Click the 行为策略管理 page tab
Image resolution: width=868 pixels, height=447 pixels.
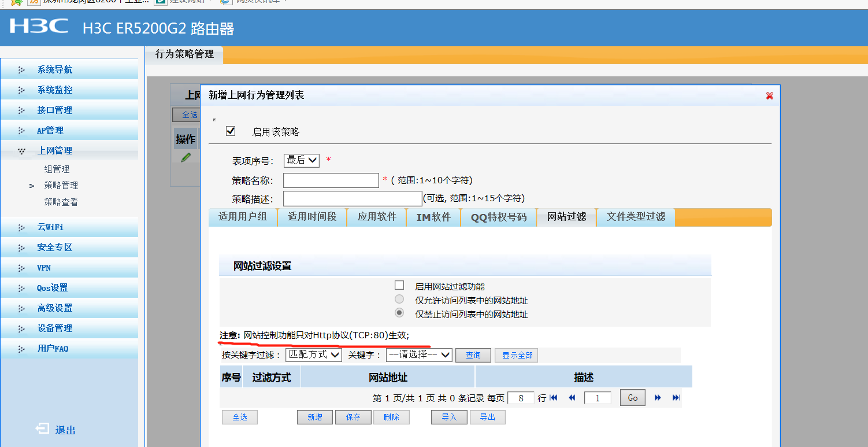coord(184,54)
